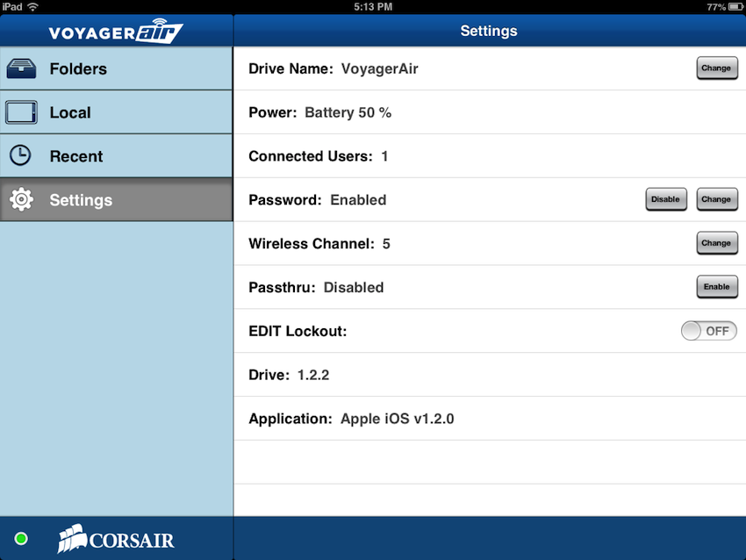Change the Drive Name
The width and height of the screenshot is (746, 560).
(x=717, y=68)
